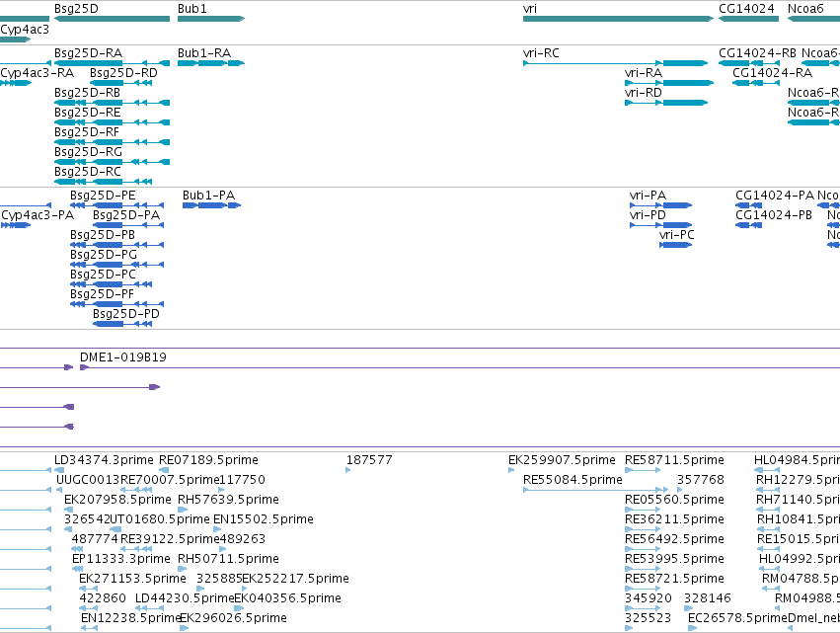Select protein Bsg25D-PE
This screenshot has height=633, width=840.
[116, 205]
